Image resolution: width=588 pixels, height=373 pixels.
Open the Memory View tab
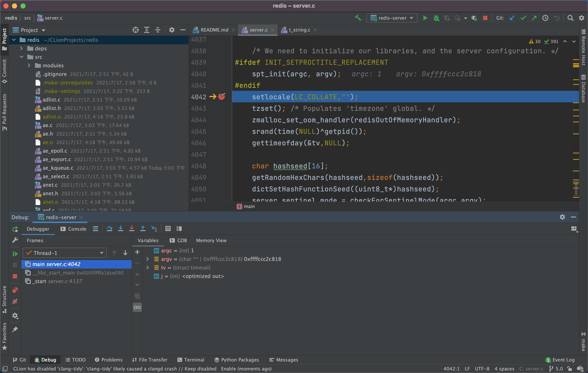pos(211,240)
